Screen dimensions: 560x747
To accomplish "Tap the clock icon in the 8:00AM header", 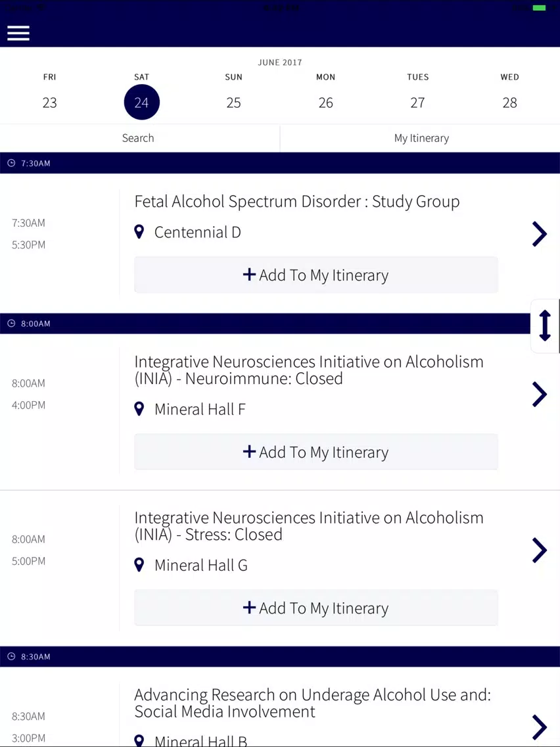I will [x=11, y=324].
